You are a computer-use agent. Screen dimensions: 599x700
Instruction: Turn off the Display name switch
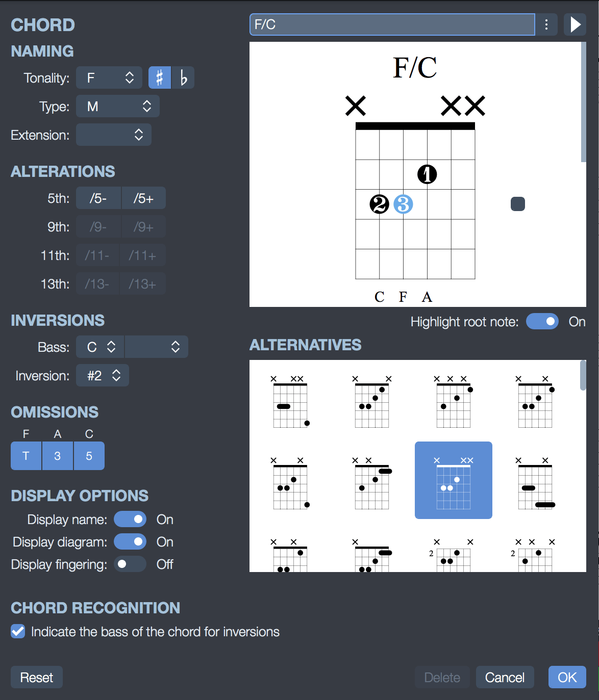(x=130, y=520)
